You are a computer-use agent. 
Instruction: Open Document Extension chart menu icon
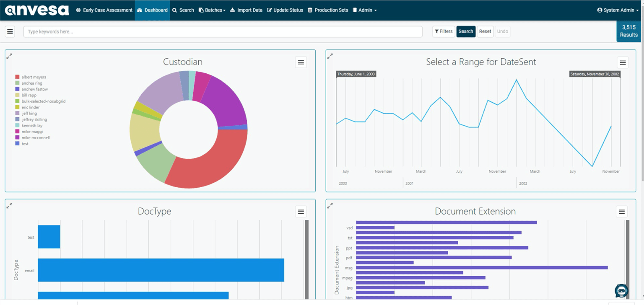[x=622, y=212]
